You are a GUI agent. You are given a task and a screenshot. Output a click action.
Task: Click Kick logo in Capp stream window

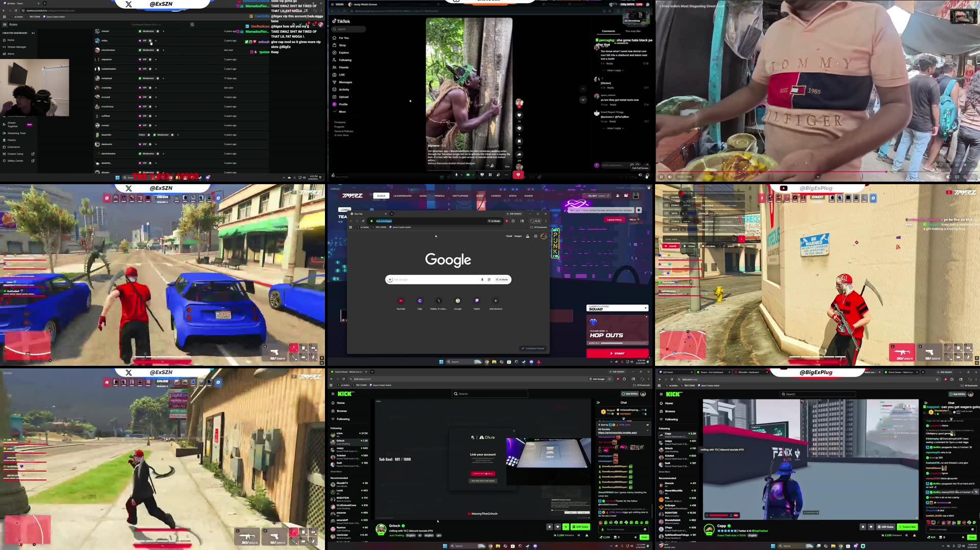673,394
